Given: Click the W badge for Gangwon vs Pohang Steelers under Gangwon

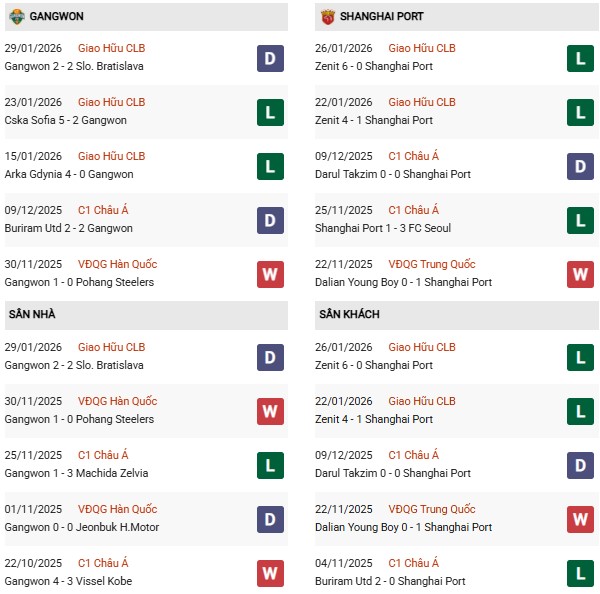Looking at the screenshot, I should point(270,274).
